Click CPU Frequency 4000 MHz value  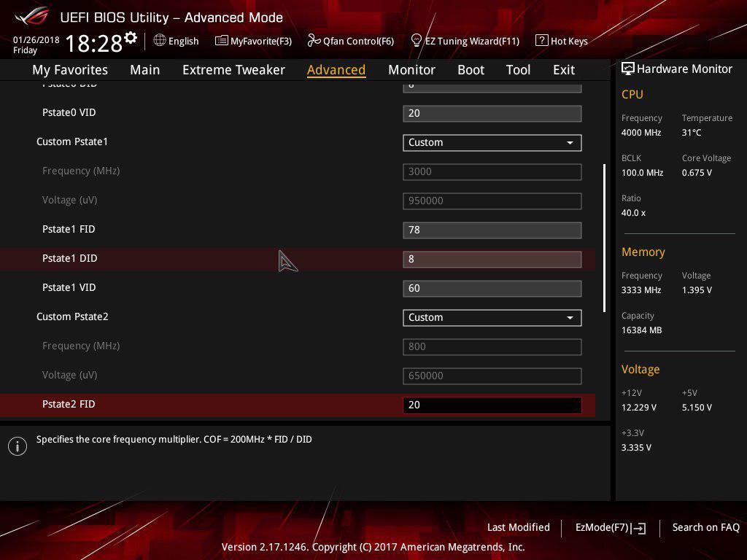641,133
